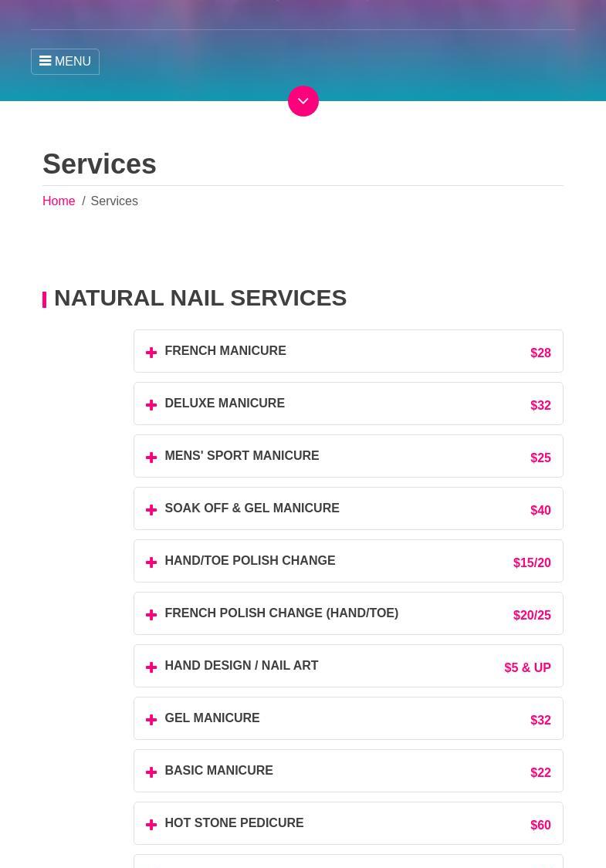Click the Services breadcrumb item
Viewport: 606px width, 868px height.
(113, 201)
